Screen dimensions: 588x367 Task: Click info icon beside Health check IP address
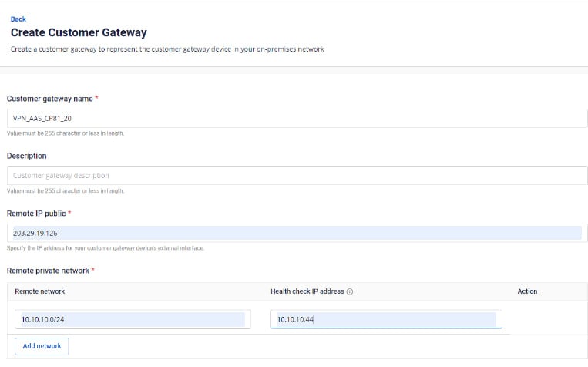pos(350,291)
